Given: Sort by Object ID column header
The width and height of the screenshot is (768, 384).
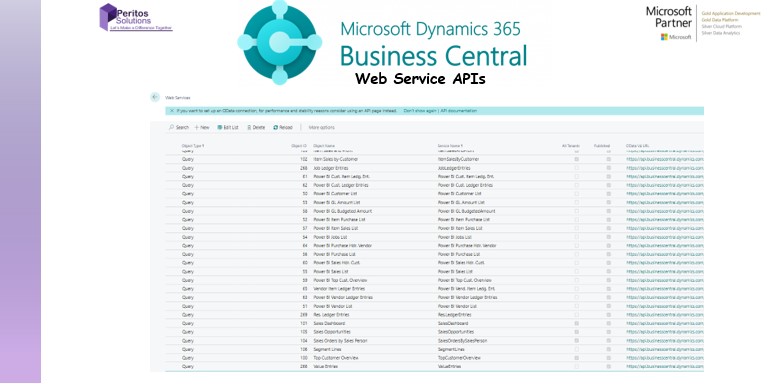Looking at the screenshot, I should tap(299, 146).
